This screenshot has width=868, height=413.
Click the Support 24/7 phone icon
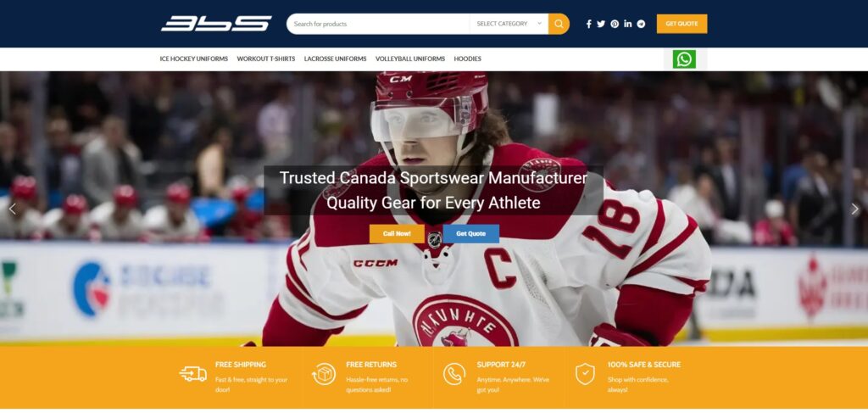[x=454, y=374]
